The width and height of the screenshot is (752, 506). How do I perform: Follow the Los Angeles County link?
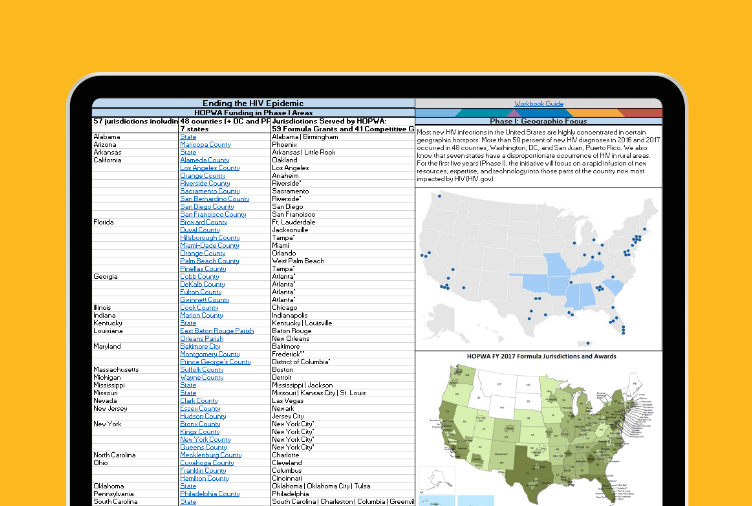pyautogui.click(x=210, y=168)
